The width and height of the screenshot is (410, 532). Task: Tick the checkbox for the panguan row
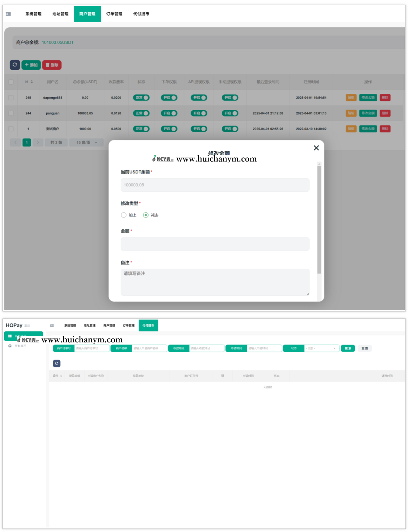[11, 113]
